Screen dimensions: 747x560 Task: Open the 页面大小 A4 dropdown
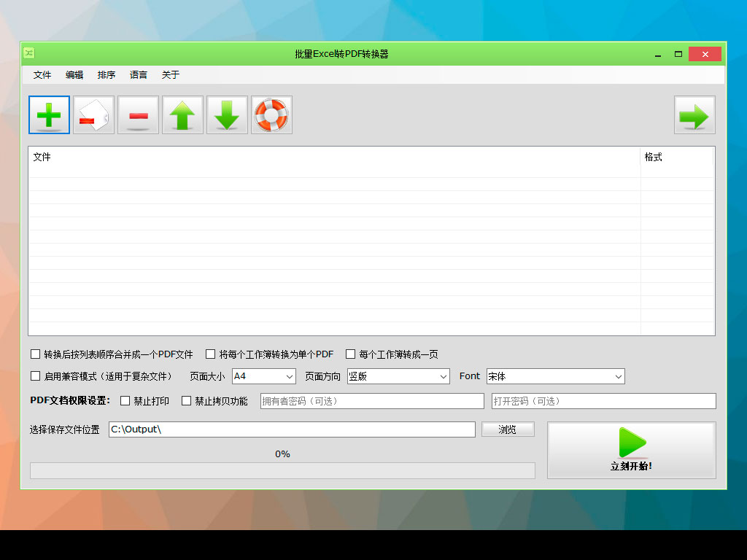point(263,376)
